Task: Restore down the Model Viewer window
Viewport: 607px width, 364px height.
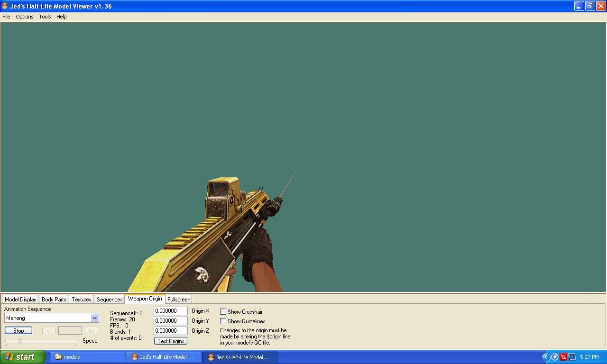Action: (590, 6)
